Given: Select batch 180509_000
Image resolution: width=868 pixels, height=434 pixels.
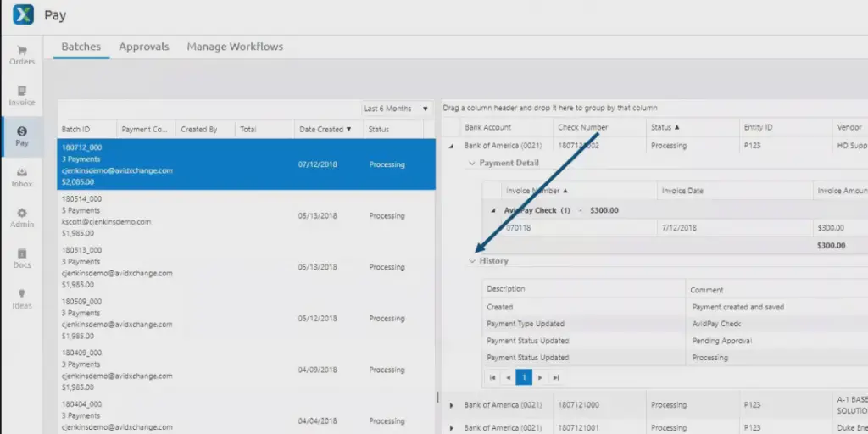Looking at the screenshot, I should 247,319.
